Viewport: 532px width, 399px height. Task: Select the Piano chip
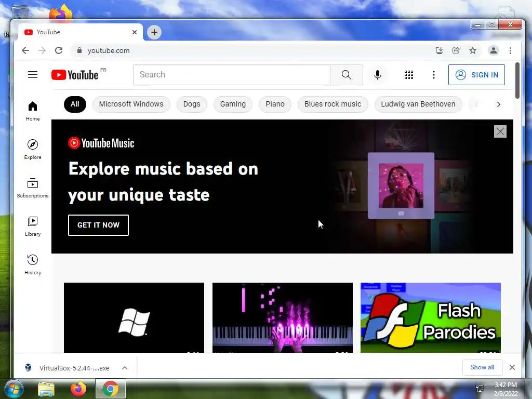pos(275,104)
